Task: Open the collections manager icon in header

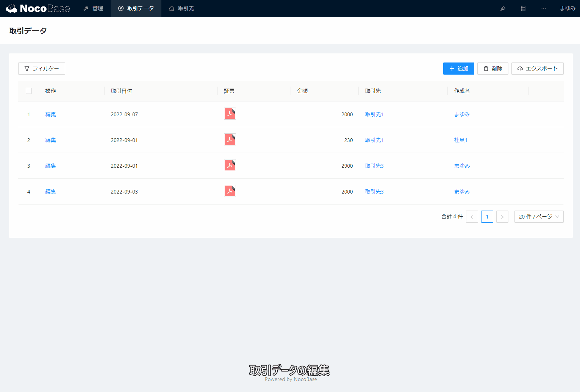Action: 523,8
